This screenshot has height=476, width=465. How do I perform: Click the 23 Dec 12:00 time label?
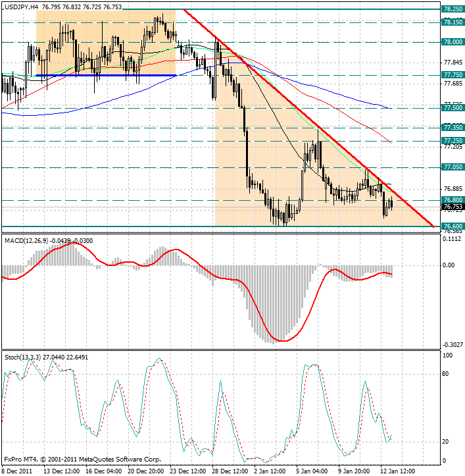pos(188,471)
